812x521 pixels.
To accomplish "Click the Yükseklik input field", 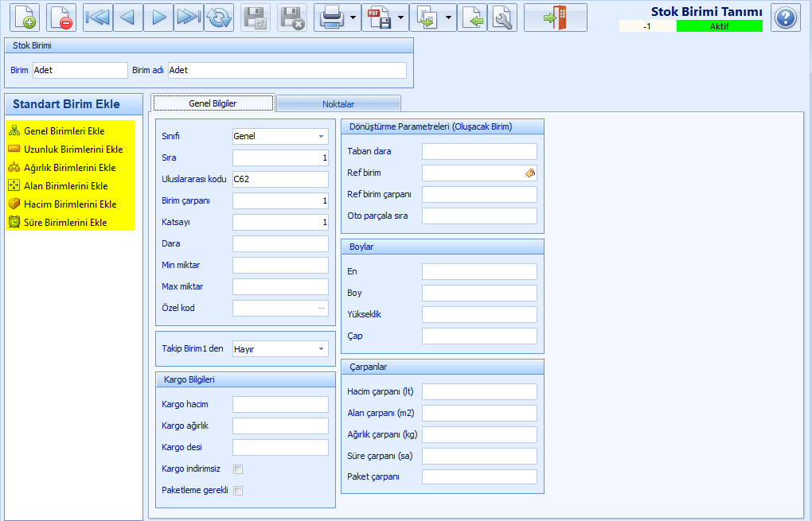I will [x=479, y=314].
